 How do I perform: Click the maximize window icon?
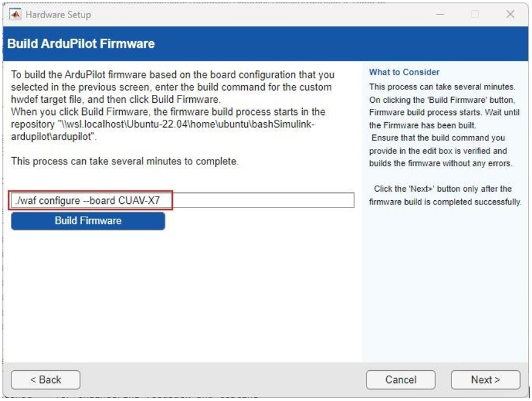(474, 14)
